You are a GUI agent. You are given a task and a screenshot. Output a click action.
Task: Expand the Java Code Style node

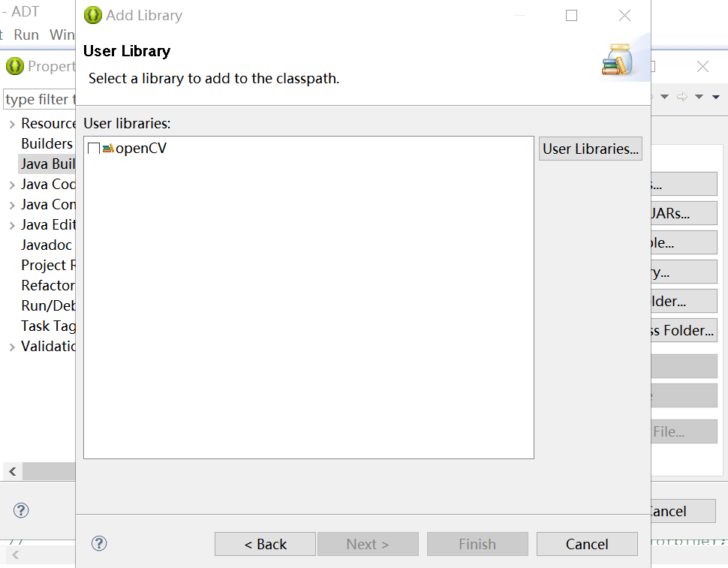[12, 185]
